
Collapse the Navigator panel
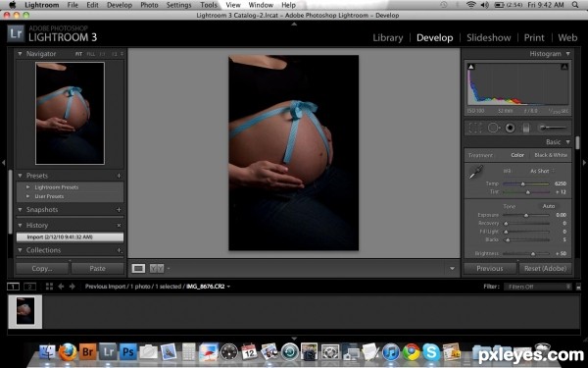[x=20, y=54]
